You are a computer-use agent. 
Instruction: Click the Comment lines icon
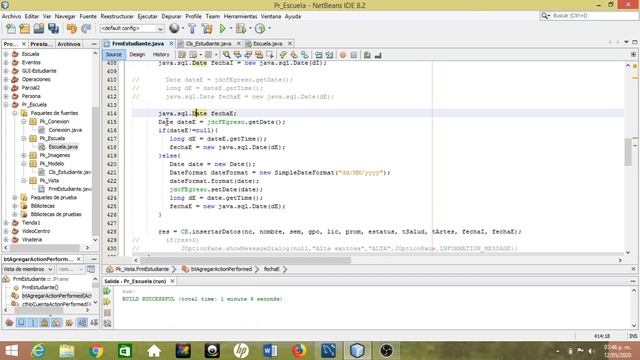pyautogui.click(x=367, y=55)
